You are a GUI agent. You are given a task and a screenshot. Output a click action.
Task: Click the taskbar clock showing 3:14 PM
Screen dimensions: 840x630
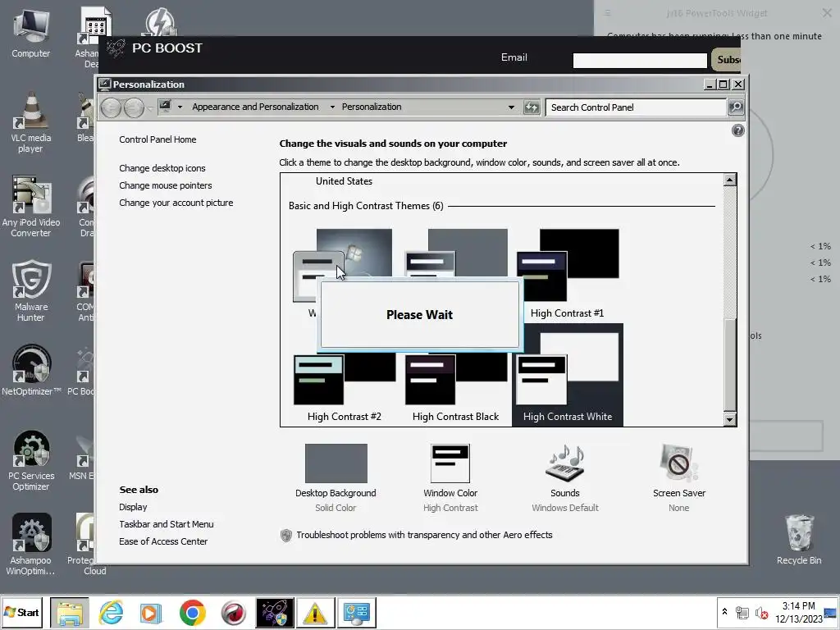tap(798, 612)
